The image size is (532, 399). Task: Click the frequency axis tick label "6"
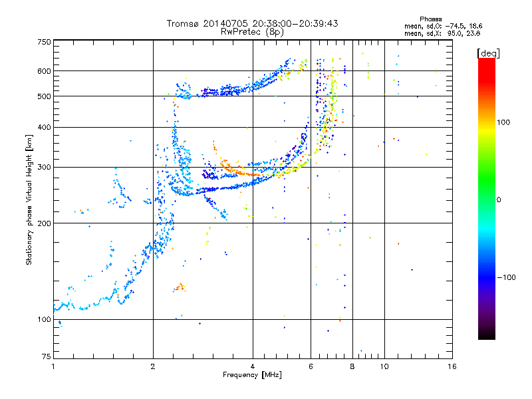[x=311, y=366]
